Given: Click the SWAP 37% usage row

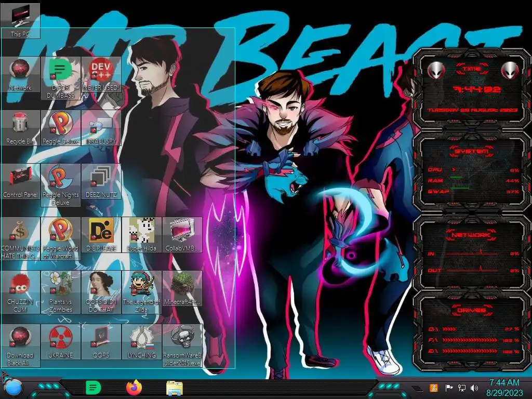Looking at the screenshot, I should [473, 191].
